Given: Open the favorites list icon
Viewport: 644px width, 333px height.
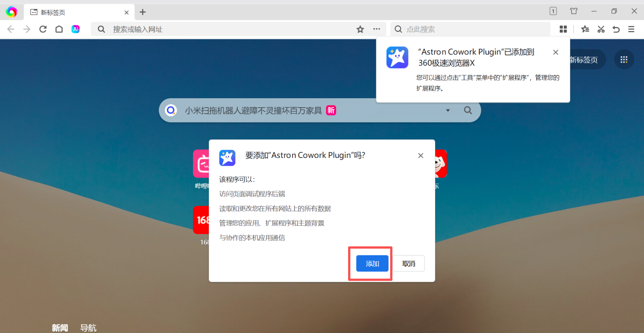Looking at the screenshot, I should [585, 29].
